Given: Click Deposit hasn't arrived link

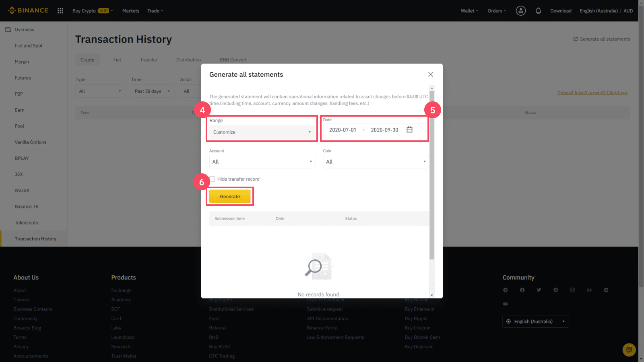Looking at the screenshot, I should click(592, 93).
